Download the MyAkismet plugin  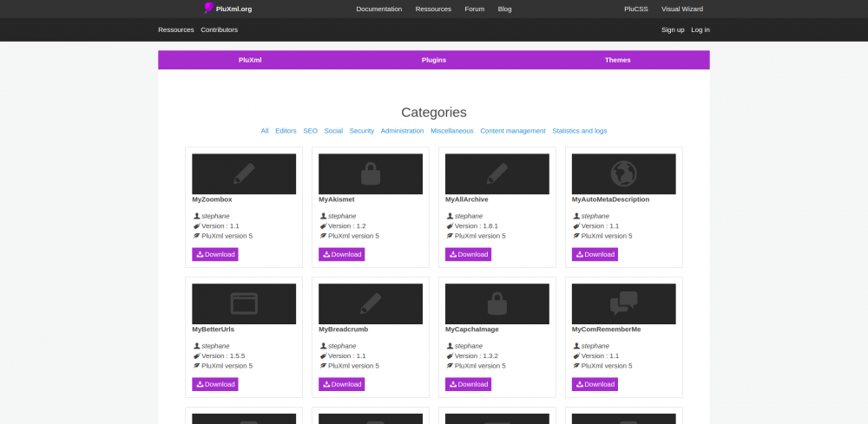coord(341,254)
